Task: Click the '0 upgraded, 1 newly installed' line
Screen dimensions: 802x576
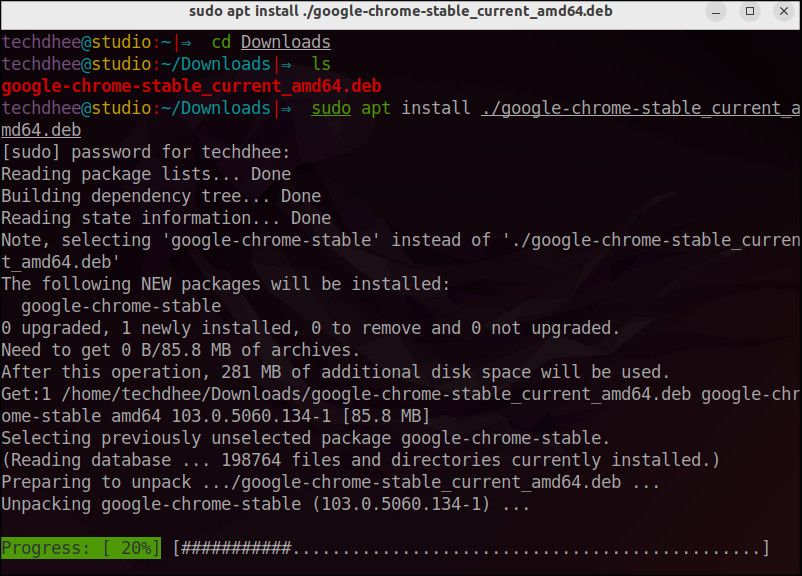Action: pos(310,328)
